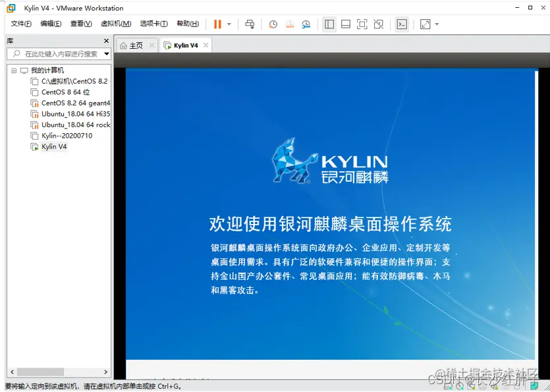Open the stretch mode dropdown arrow

click(x=437, y=24)
